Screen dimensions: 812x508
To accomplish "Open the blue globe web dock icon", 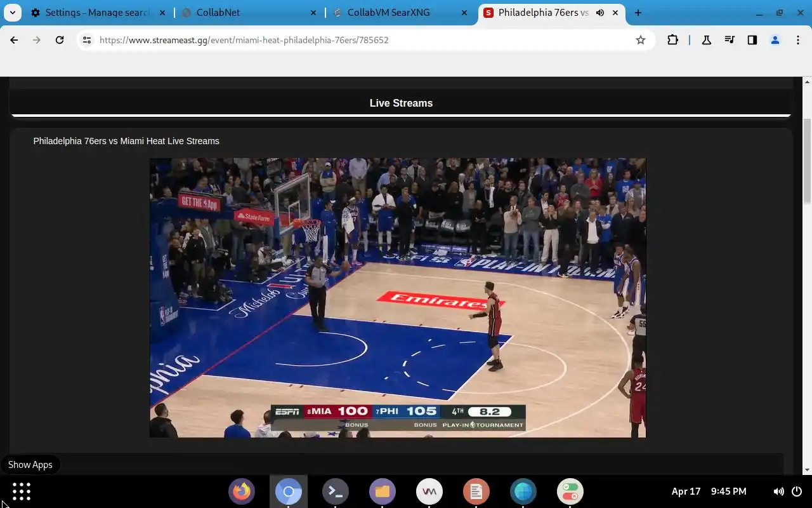I will (x=523, y=491).
